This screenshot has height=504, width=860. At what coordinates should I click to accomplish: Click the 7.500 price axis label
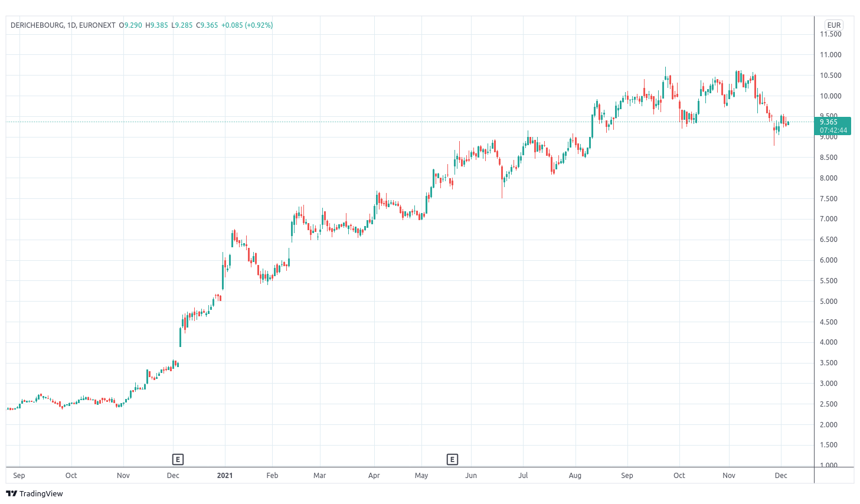(x=829, y=199)
